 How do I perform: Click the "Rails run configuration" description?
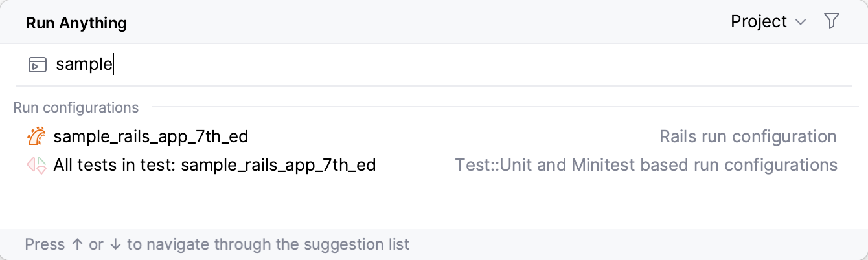748,137
